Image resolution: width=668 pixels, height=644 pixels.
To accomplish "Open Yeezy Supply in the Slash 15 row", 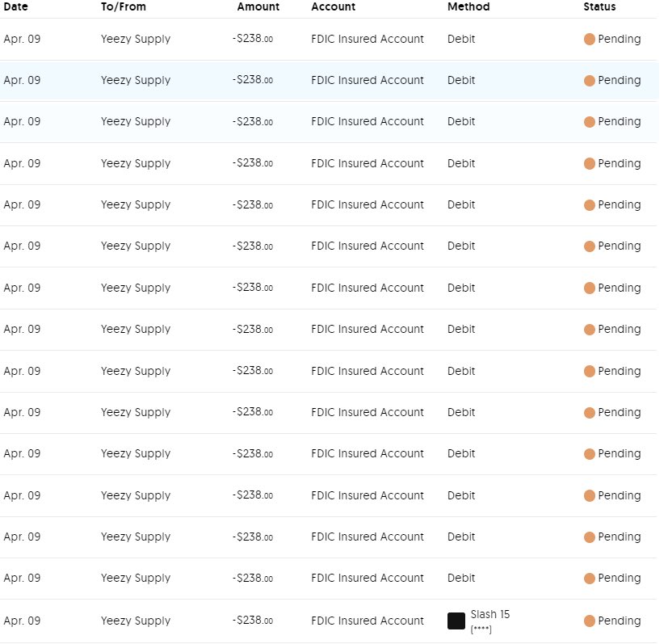I will click(x=136, y=621).
